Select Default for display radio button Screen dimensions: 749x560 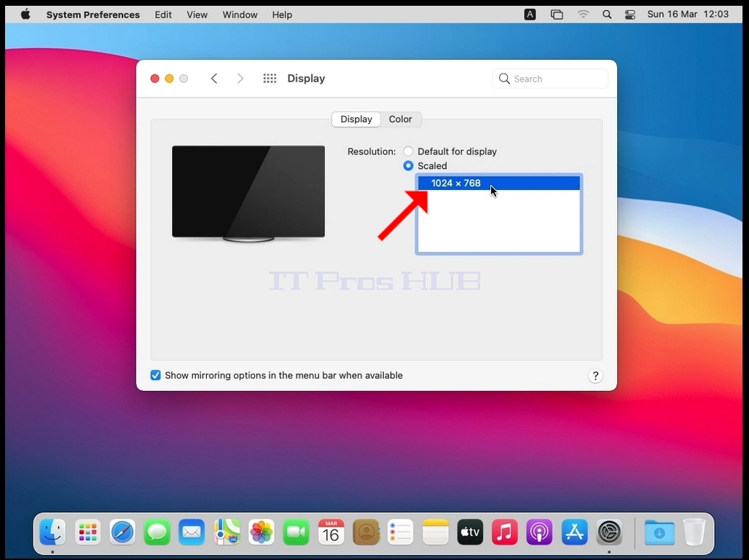tap(408, 151)
